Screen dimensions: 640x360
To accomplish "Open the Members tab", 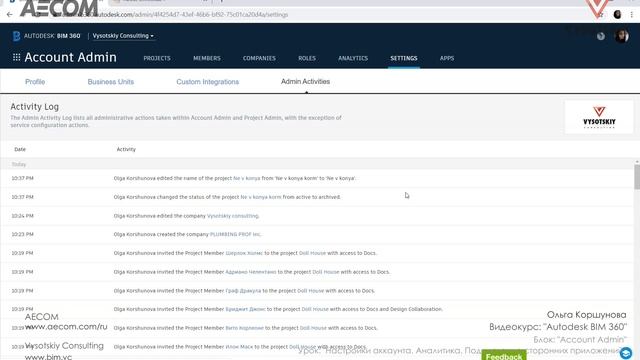I will 207,58.
